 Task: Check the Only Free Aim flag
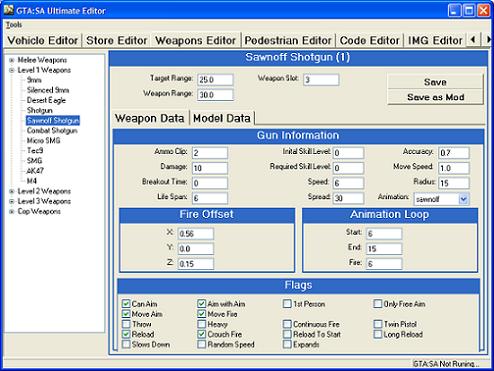click(378, 304)
